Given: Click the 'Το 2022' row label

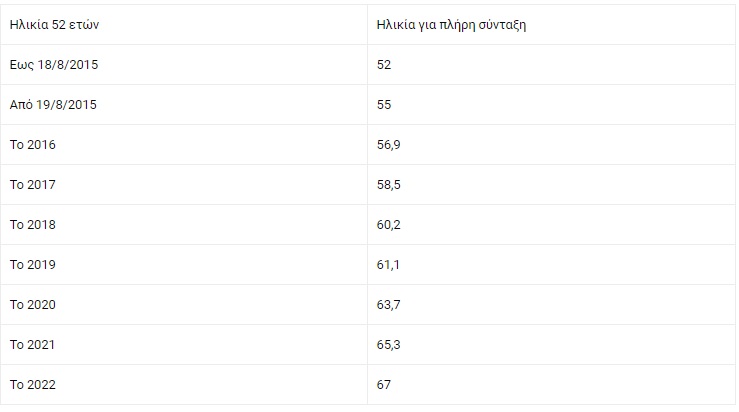Looking at the screenshot, I should (33, 385).
